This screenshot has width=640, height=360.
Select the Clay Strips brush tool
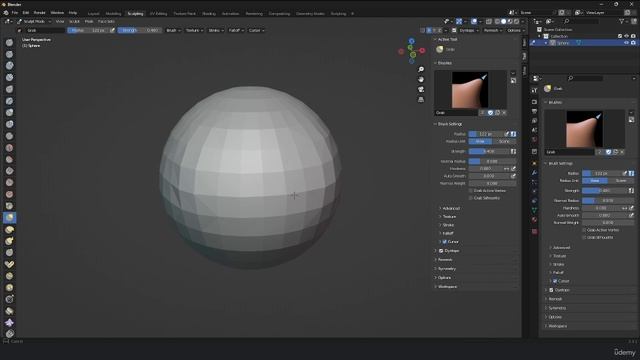click(x=9, y=78)
